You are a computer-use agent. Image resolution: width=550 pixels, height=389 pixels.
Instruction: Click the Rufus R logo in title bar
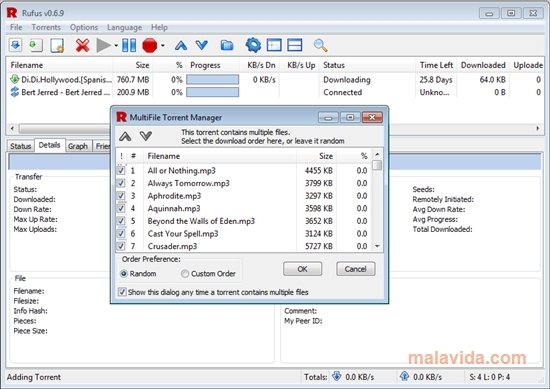pos(12,13)
